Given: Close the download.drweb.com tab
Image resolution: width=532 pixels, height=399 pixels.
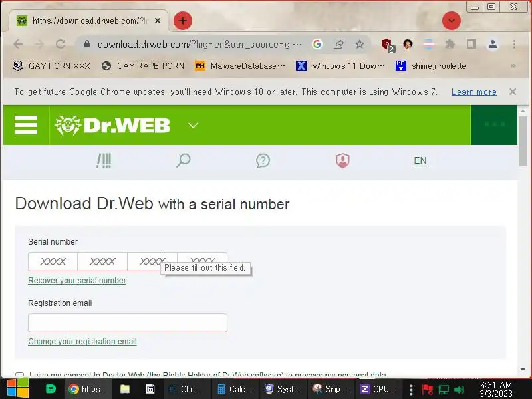Looking at the screenshot, I should [158, 21].
